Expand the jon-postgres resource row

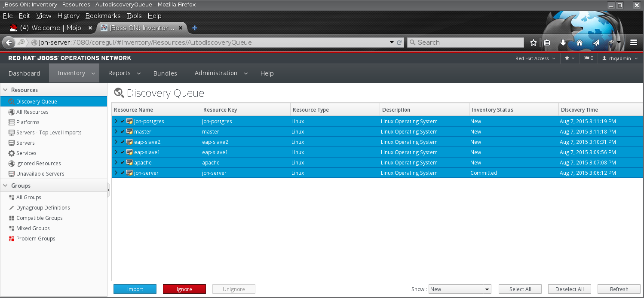click(x=116, y=122)
